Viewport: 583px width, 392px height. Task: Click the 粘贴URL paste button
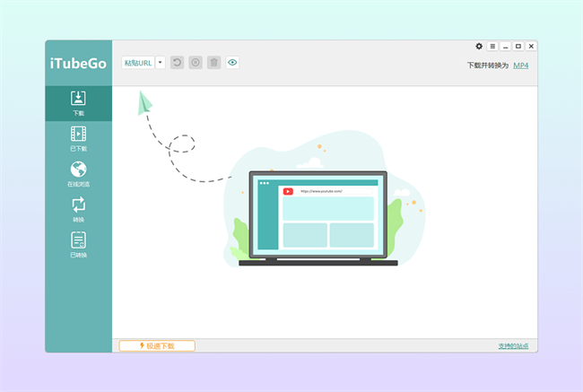[138, 63]
